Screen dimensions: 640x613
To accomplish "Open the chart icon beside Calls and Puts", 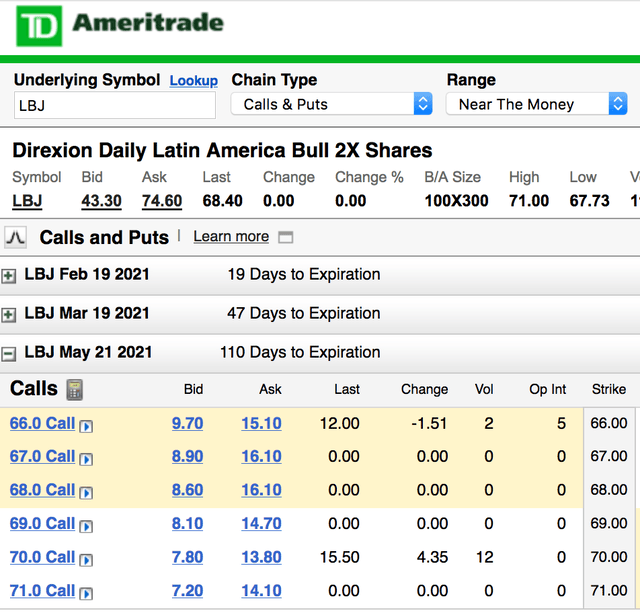I will click(x=16, y=237).
